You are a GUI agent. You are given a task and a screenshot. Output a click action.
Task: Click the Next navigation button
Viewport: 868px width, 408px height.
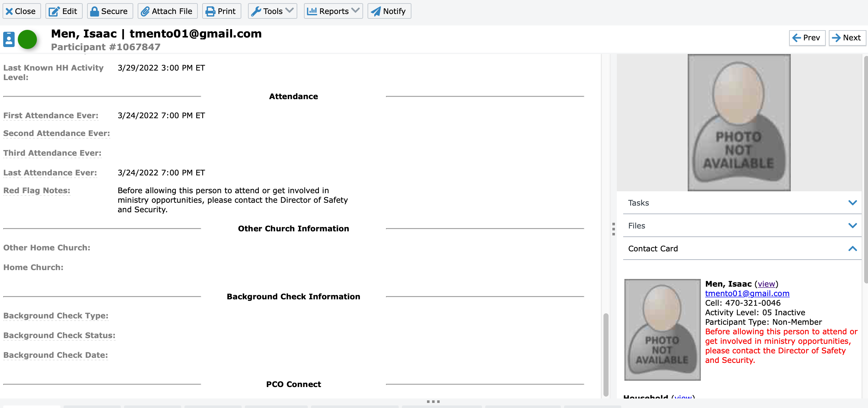click(847, 37)
